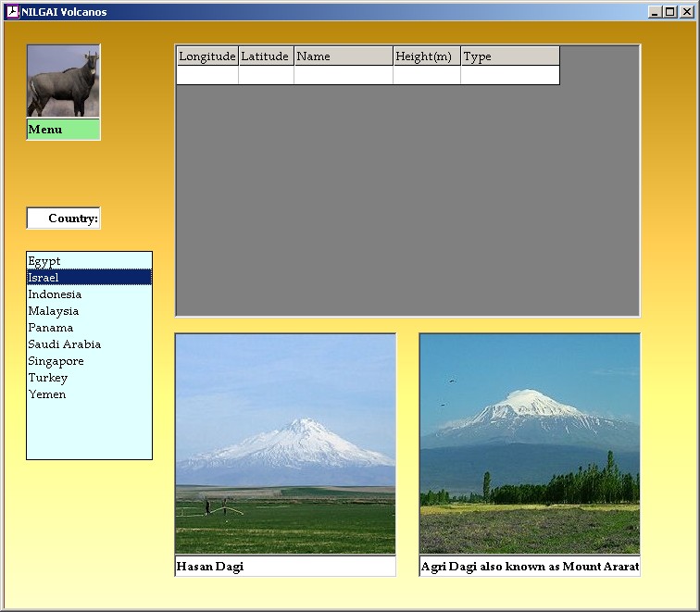Click the Agri Dagi Mount Ararat photo

click(530, 443)
